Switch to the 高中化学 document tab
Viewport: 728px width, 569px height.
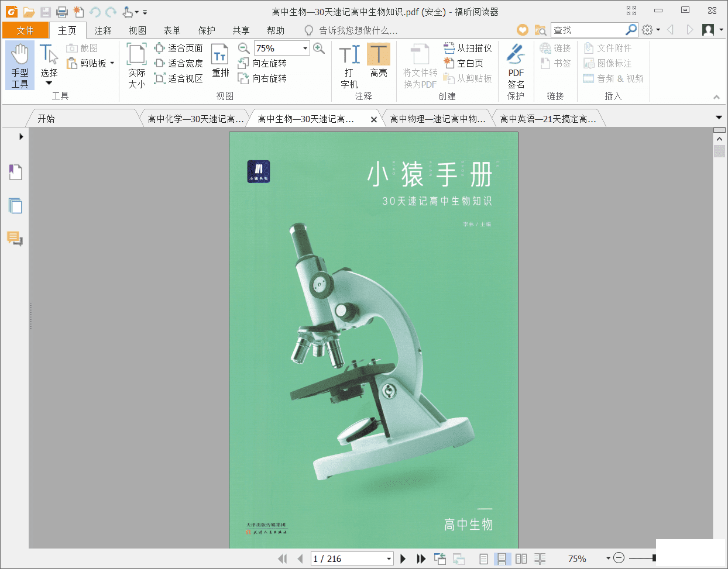tap(195, 119)
